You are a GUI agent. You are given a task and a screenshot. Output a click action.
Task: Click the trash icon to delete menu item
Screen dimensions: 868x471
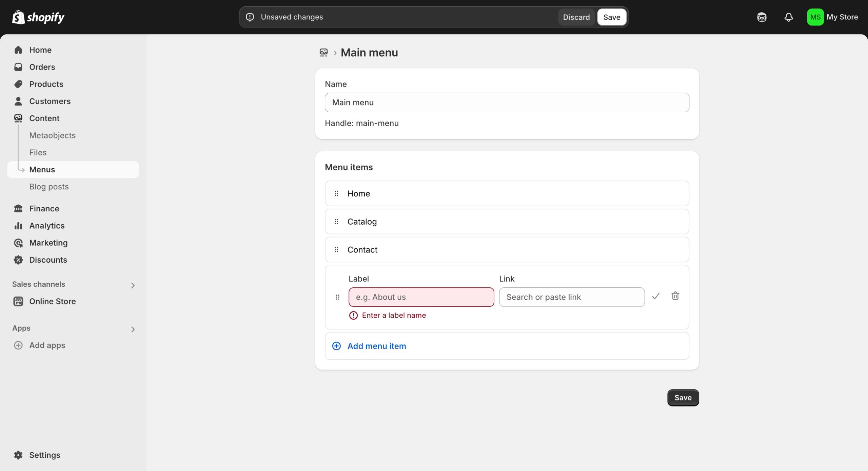click(675, 296)
